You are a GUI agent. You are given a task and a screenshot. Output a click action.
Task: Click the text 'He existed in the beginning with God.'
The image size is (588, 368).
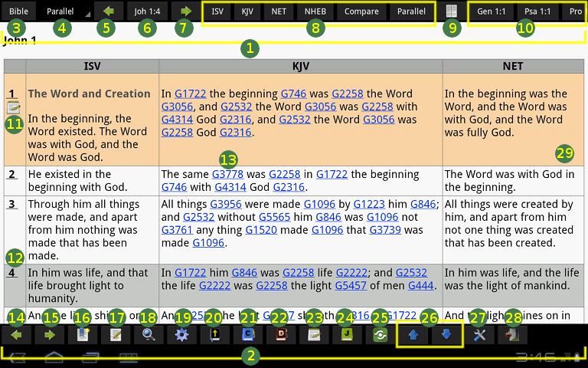coord(77,181)
